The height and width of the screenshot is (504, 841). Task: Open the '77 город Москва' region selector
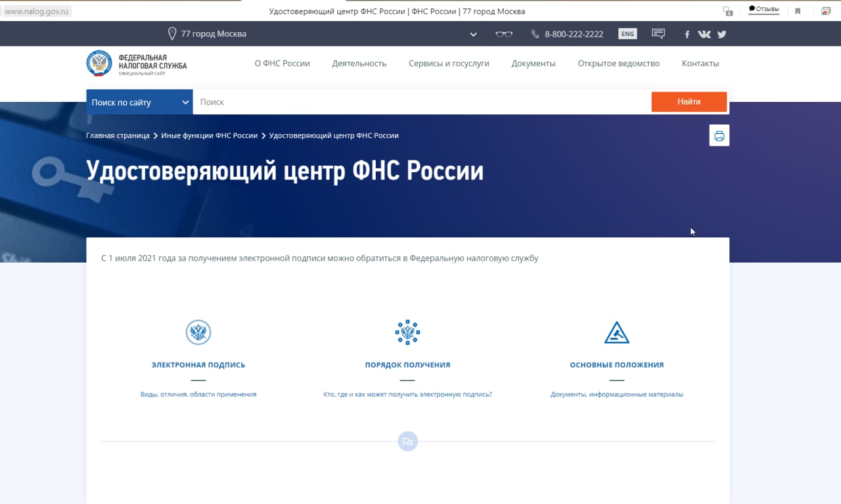[207, 34]
